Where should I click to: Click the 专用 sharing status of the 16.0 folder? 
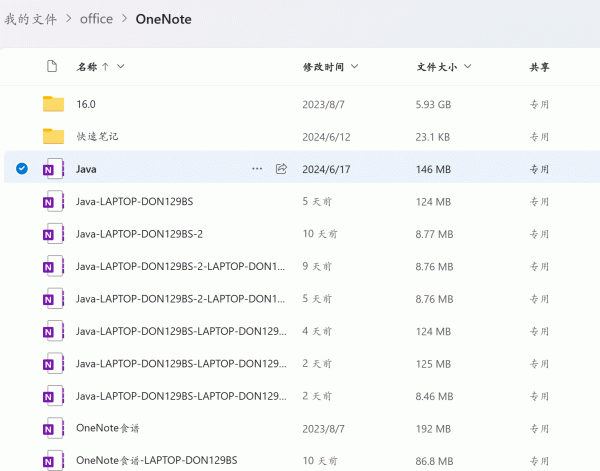pos(540,104)
